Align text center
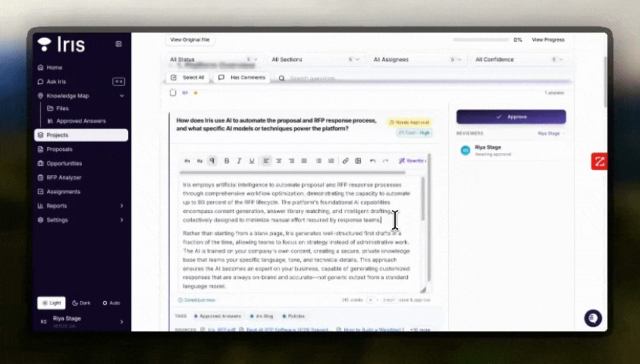 click(x=279, y=161)
